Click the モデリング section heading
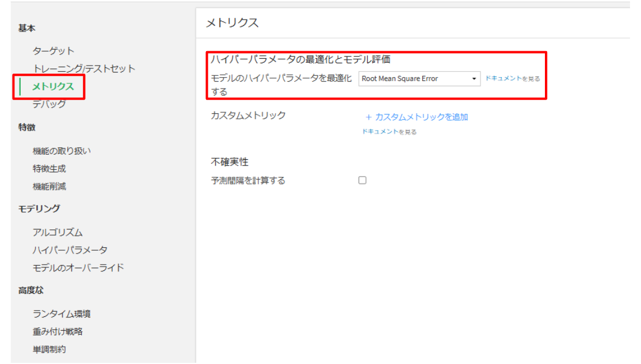Viewport: 641px width, 364px height. pyautogui.click(x=39, y=209)
